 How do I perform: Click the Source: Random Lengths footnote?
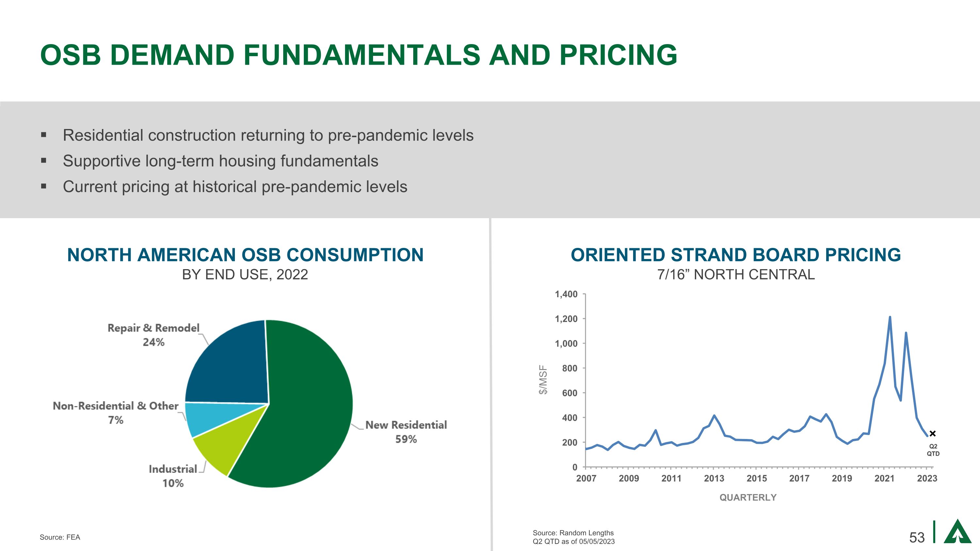(573, 533)
